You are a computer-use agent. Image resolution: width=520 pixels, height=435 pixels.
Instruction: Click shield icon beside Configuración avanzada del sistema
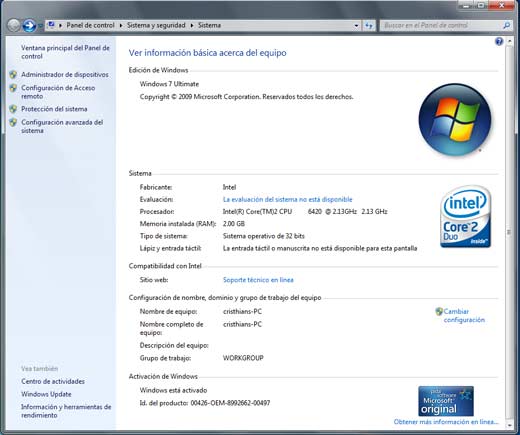point(13,122)
